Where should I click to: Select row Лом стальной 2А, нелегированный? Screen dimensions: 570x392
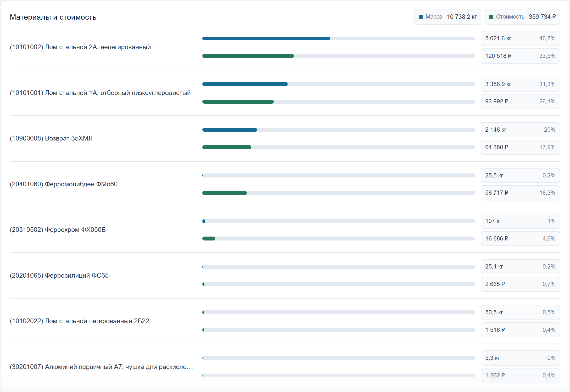click(x=285, y=47)
